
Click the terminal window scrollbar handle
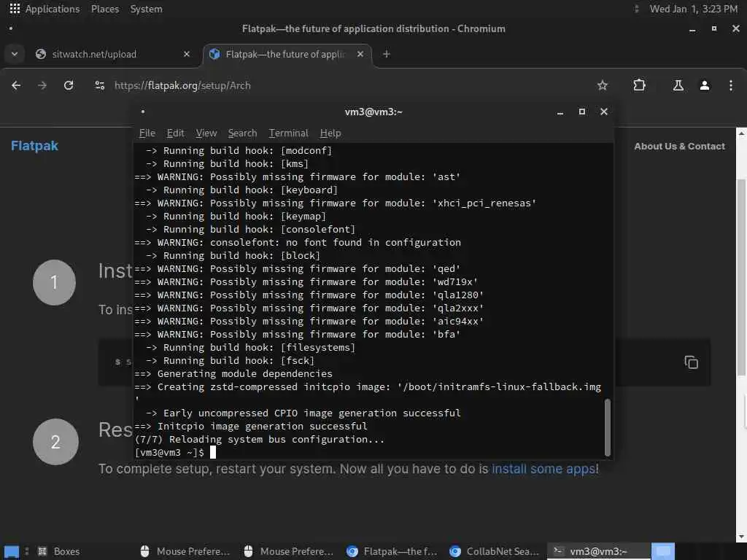(608, 427)
